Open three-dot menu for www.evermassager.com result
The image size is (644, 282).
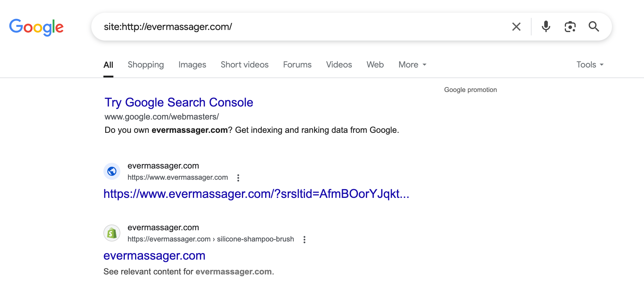tap(238, 178)
